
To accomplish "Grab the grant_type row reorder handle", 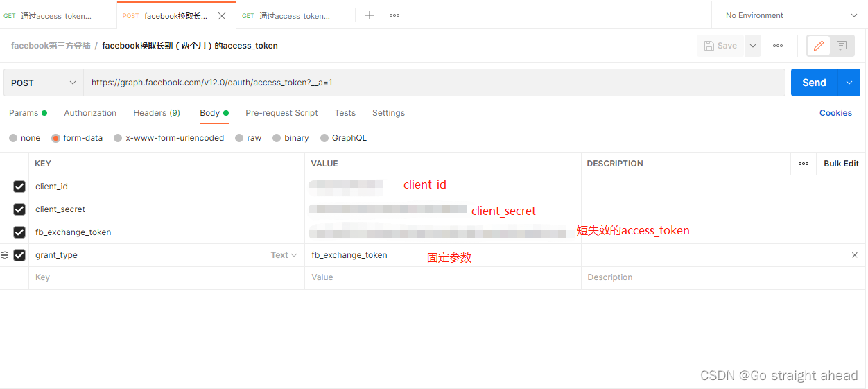I will [5, 255].
